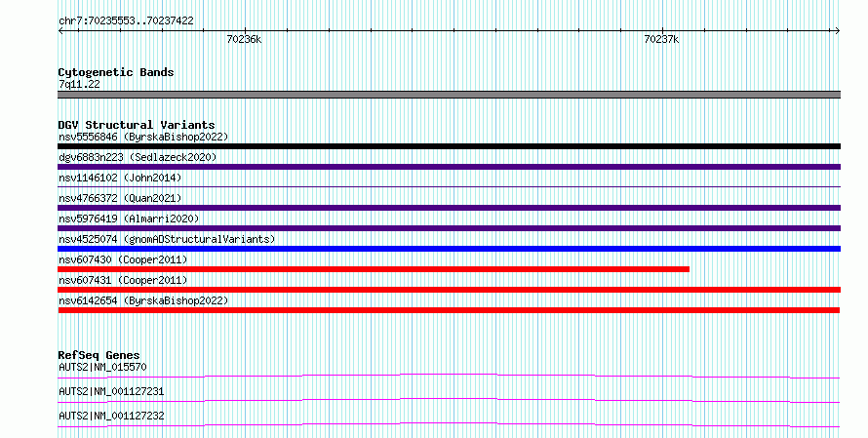Open nsv4525074 (gnomADStructuralVariants) label
Image resolution: width=868 pixels, height=438 pixels.
tap(167, 239)
